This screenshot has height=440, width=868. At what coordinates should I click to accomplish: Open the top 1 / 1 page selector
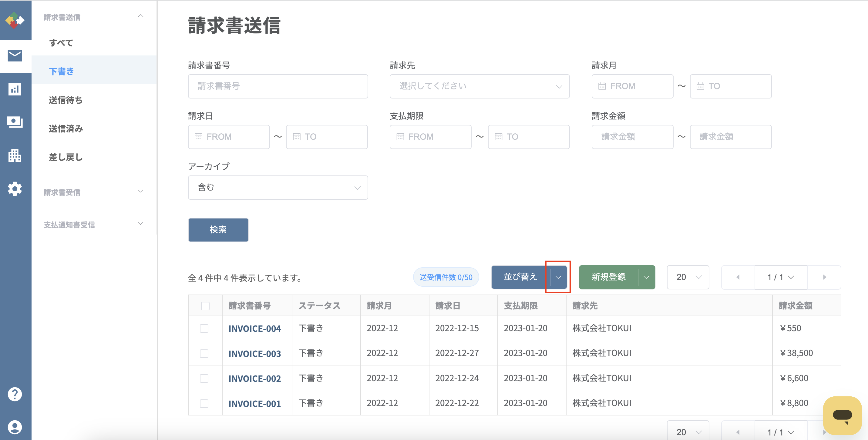(x=781, y=277)
